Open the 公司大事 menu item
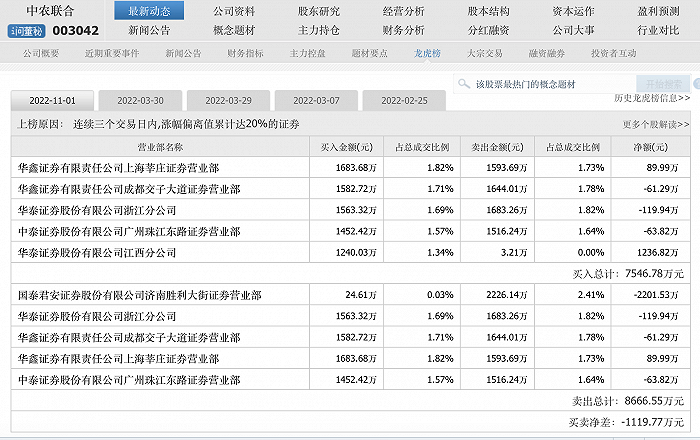This screenshot has height=440, width=700. tap(573, 30)
